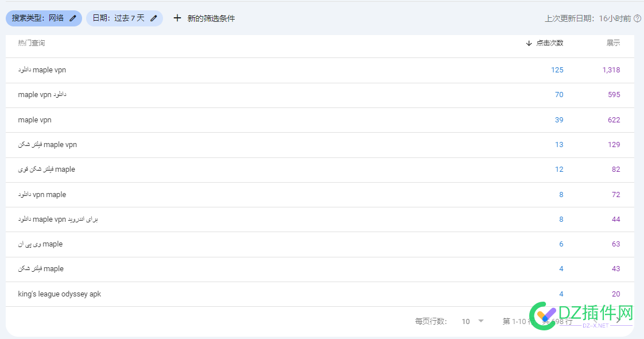Sort by the 展示 column header
Image resolution: width=644 pixels, height=339 pixels.
click(613, 43)
